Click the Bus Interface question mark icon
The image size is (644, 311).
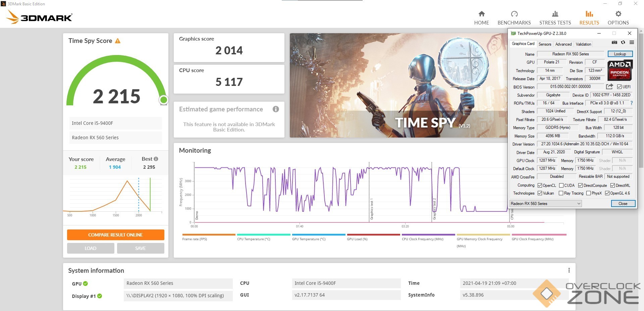[x=632, y=103]
